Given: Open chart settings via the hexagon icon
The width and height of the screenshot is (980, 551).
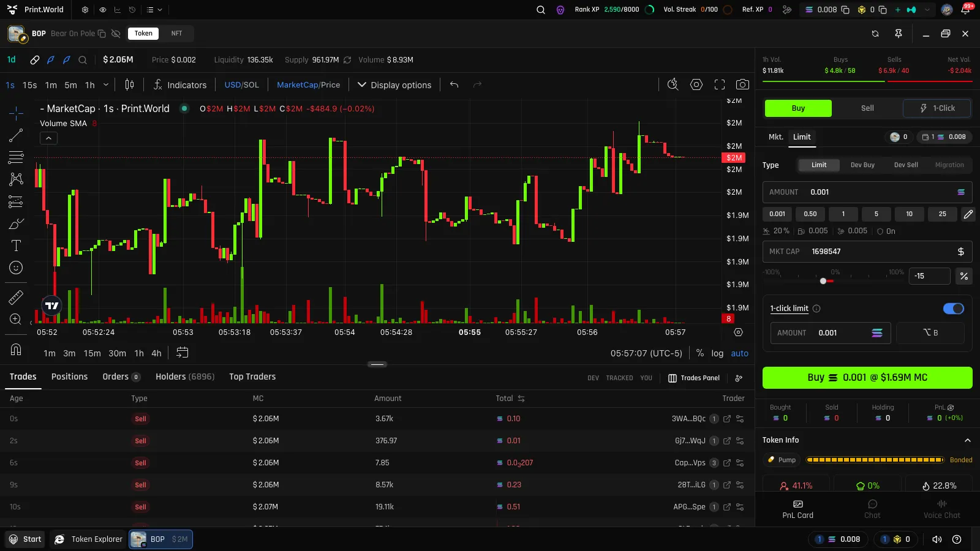Looking at the screenshot, I should tap(696, 84).
